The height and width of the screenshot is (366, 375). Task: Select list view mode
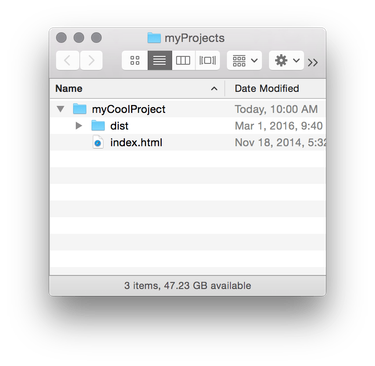coord(159,60)
